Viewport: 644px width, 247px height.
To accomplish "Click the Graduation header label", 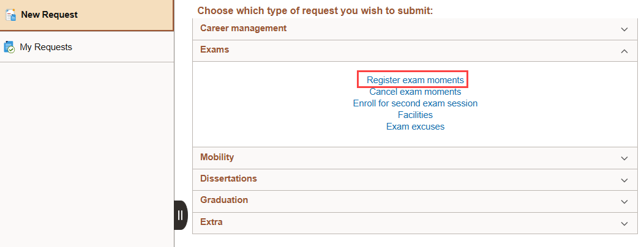I will click(x=224, y=200).
